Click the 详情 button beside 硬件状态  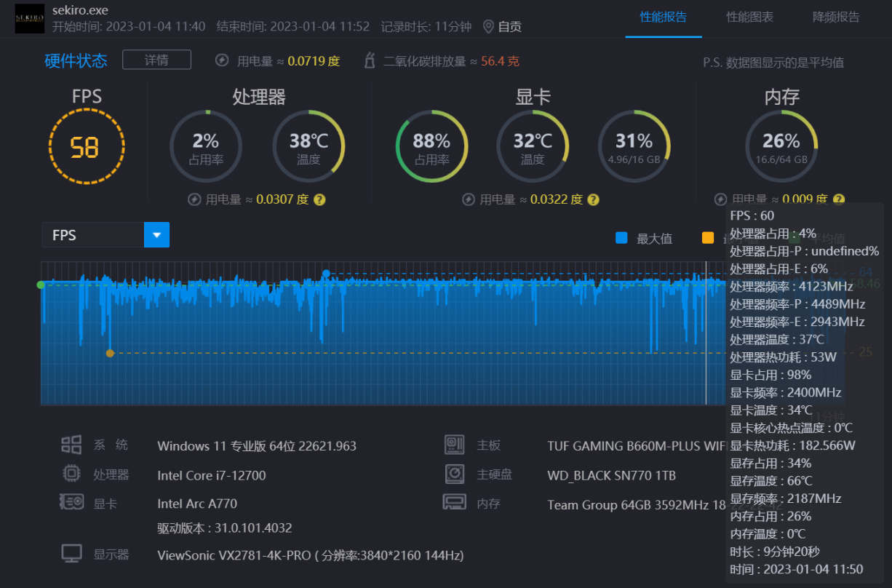(x=156, y=60)
